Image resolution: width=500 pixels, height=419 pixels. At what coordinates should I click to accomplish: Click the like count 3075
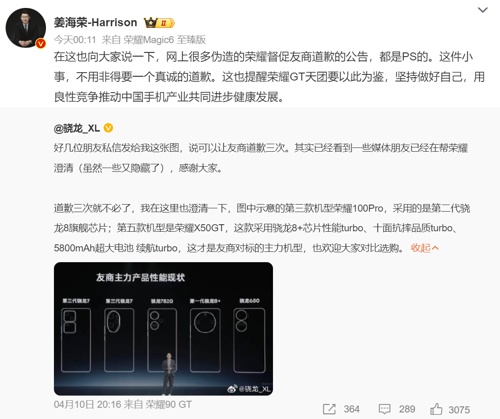pyautogui.click(x=459, y=410)
